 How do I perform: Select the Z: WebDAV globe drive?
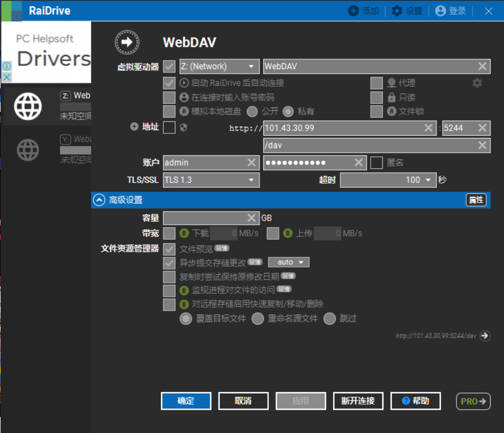(x=28, y=106)
